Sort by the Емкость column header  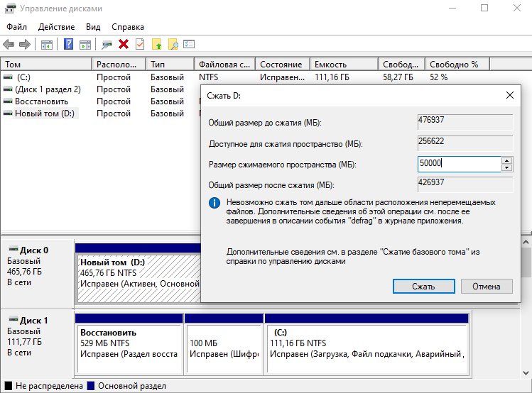[x=344, y=64]
